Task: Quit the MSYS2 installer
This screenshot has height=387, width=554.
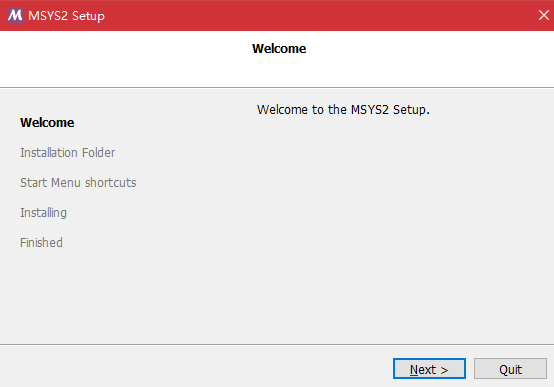Action: click(510, 369)
